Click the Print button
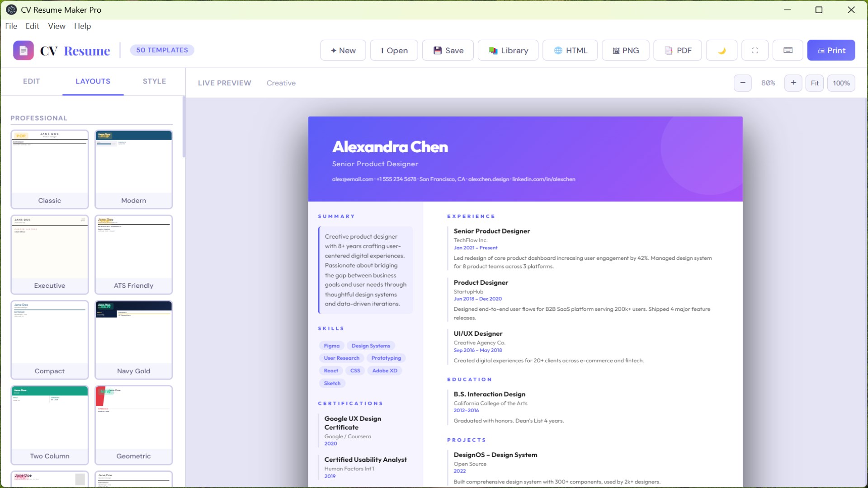868x488 pixels. pyautogui.click(x=830, y=51)
